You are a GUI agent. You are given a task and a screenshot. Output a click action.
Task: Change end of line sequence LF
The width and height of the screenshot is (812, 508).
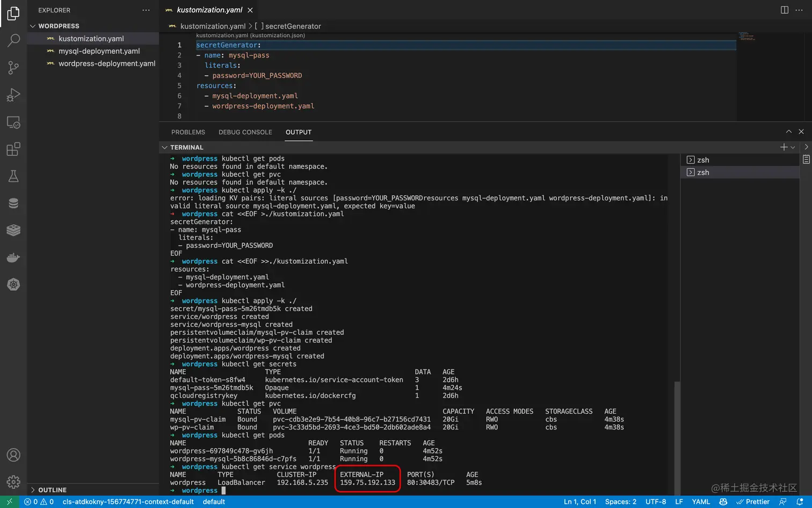(679, 502)
